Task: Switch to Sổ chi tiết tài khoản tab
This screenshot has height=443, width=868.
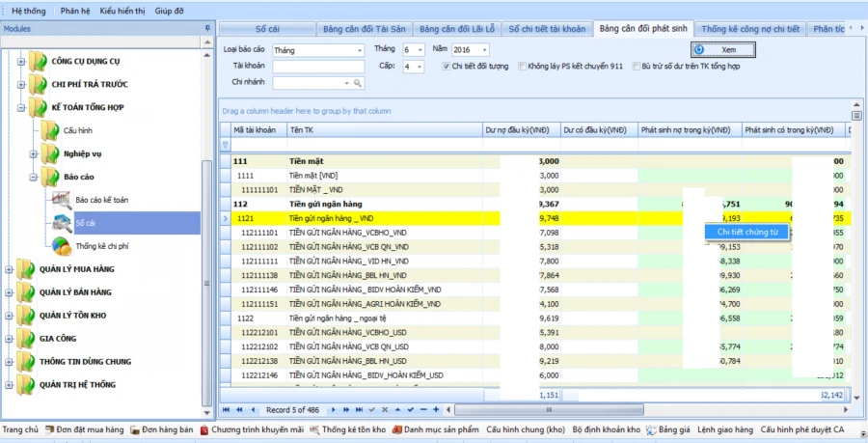Action: click(x=547, y=29)
